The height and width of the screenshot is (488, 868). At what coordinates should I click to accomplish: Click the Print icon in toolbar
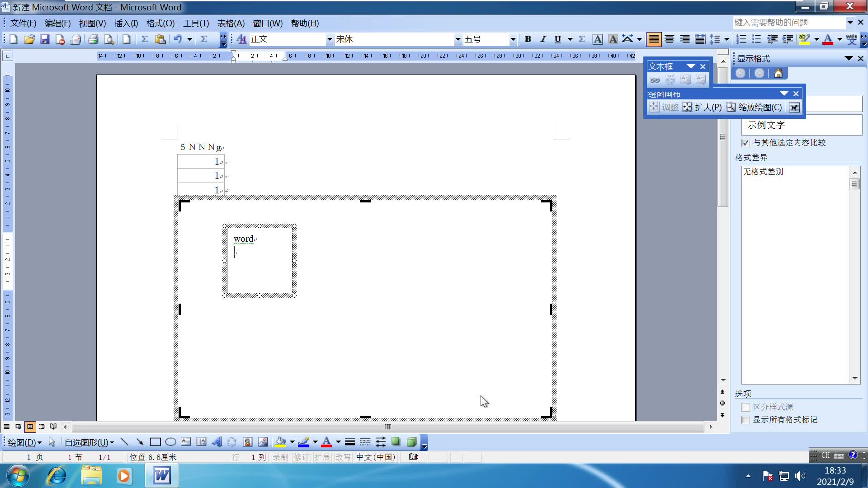tap(93, 39)
